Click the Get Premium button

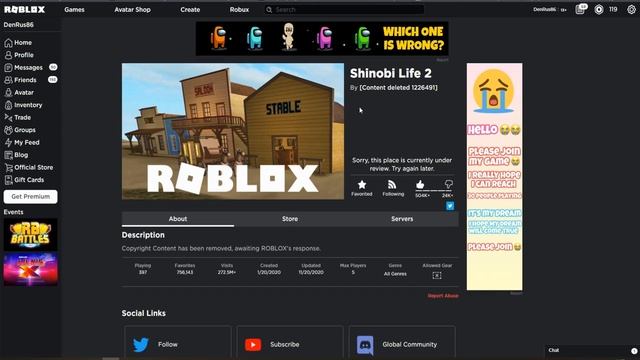click(31, 196)
